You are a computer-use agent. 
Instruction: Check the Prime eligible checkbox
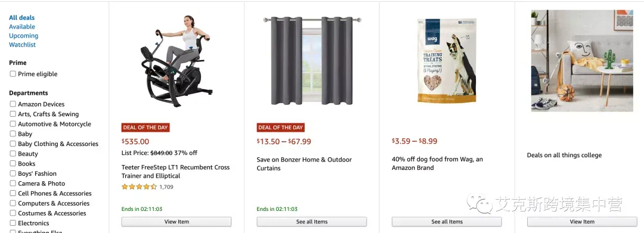click(x=13, y=74)
